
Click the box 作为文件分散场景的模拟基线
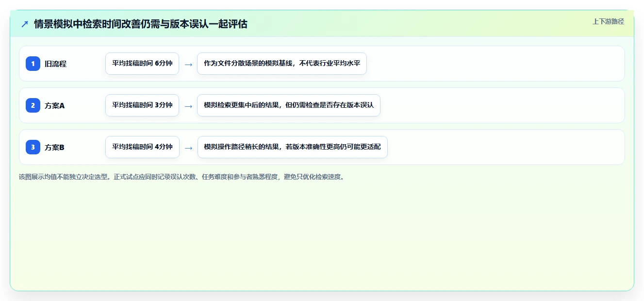[282, 64]
